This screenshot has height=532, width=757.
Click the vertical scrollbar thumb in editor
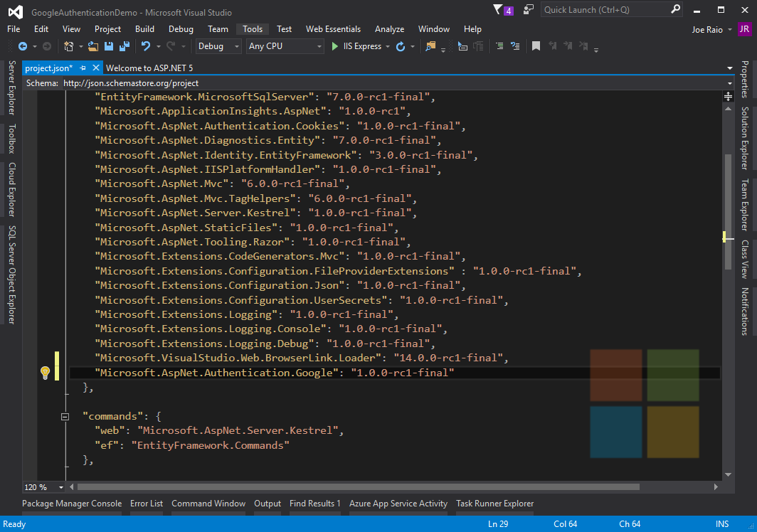pos(728,211)
